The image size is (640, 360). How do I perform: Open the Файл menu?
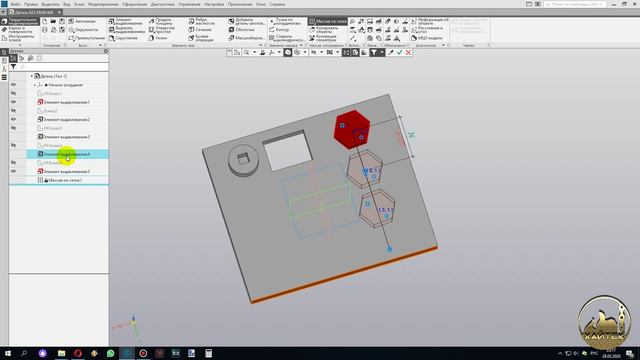click(16, 4)
